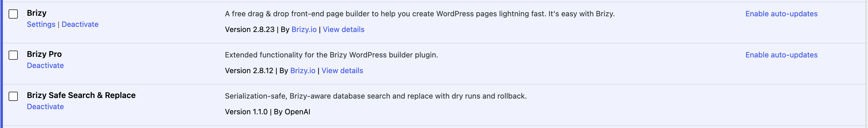Viewport: 868px width, 128px height.
Task: Click the Brizy Safe Search & Replace title
Action: (x=81, y=95)
